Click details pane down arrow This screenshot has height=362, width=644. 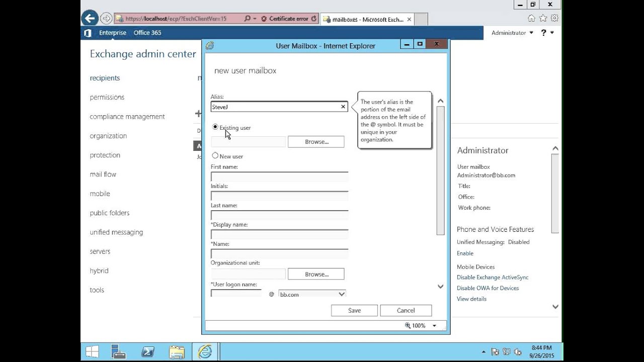tap(555, 306)
